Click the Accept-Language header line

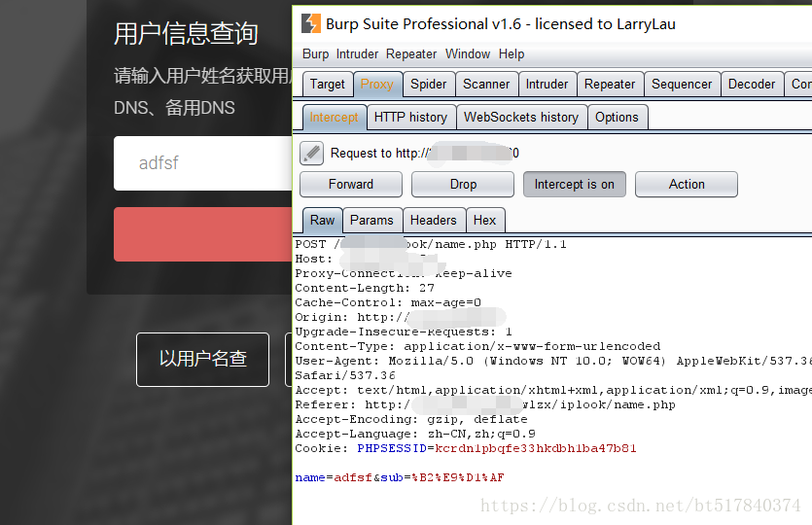415,434
